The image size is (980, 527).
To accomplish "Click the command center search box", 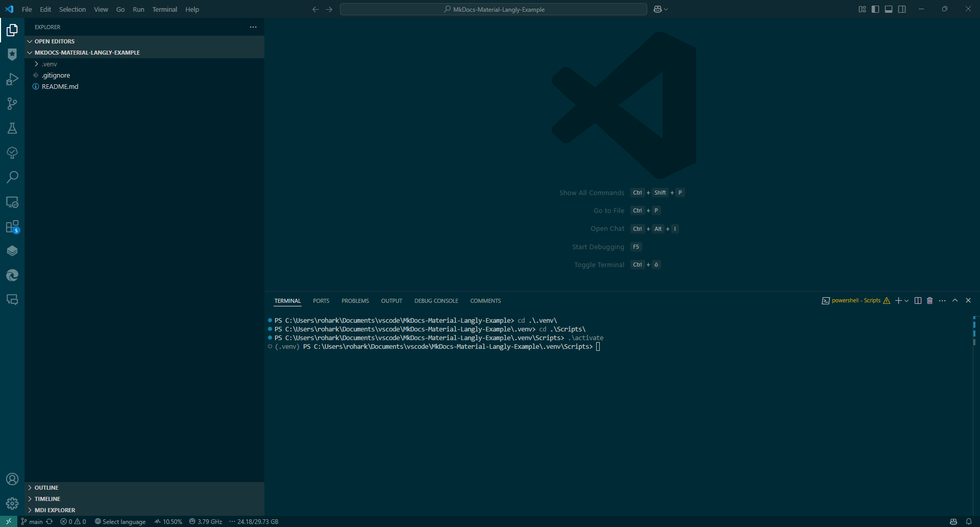I will coord(494,9).
